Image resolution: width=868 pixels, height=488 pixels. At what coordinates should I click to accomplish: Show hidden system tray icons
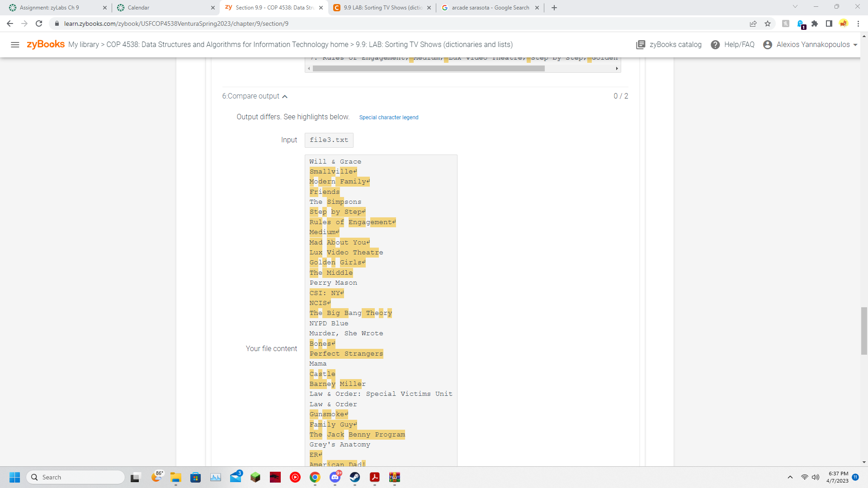(x=790, y=477)
